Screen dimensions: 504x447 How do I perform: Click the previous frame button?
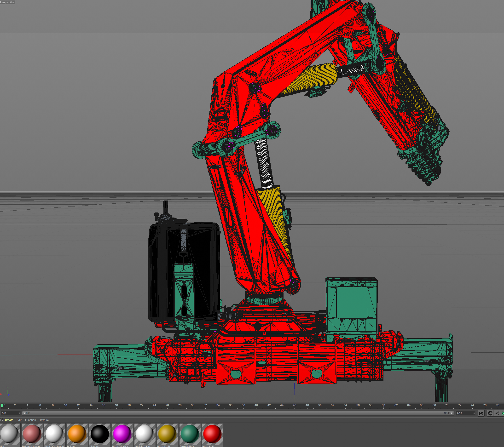coord(497,413)
